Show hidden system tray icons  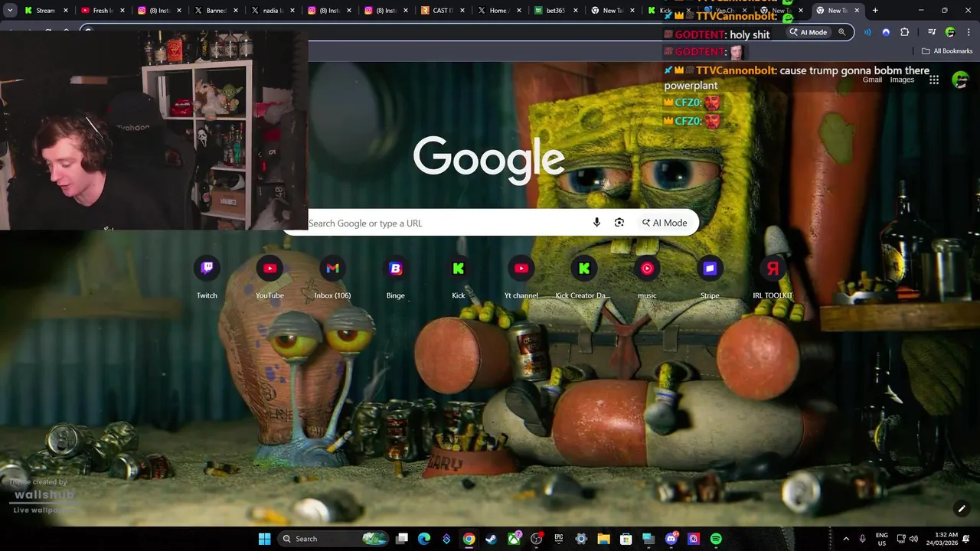[x=846, y=539]
